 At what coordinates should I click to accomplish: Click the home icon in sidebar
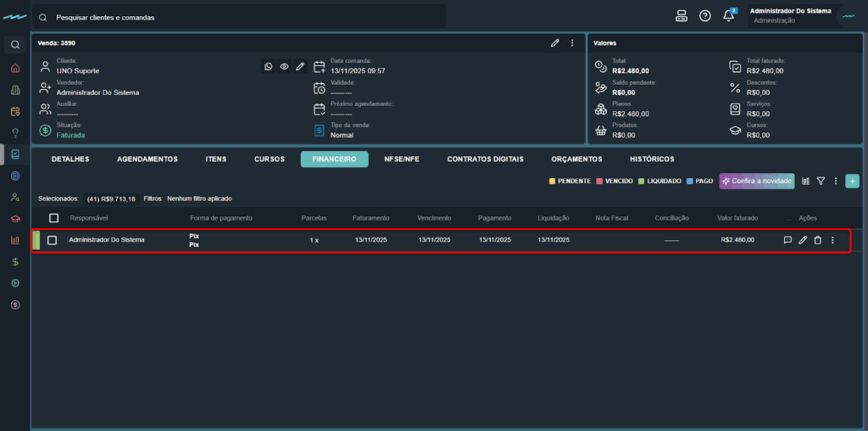click(x=15, y=68)
